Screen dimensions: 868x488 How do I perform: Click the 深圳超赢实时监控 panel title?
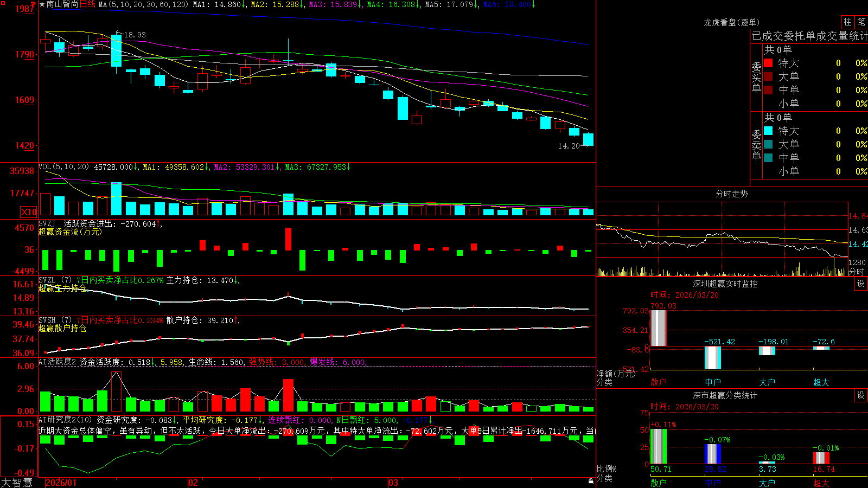coord(725,284)
